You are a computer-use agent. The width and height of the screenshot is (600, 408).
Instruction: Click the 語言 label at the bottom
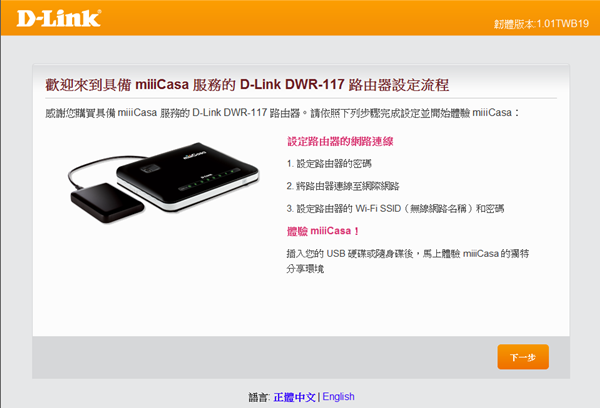(259, 397)
